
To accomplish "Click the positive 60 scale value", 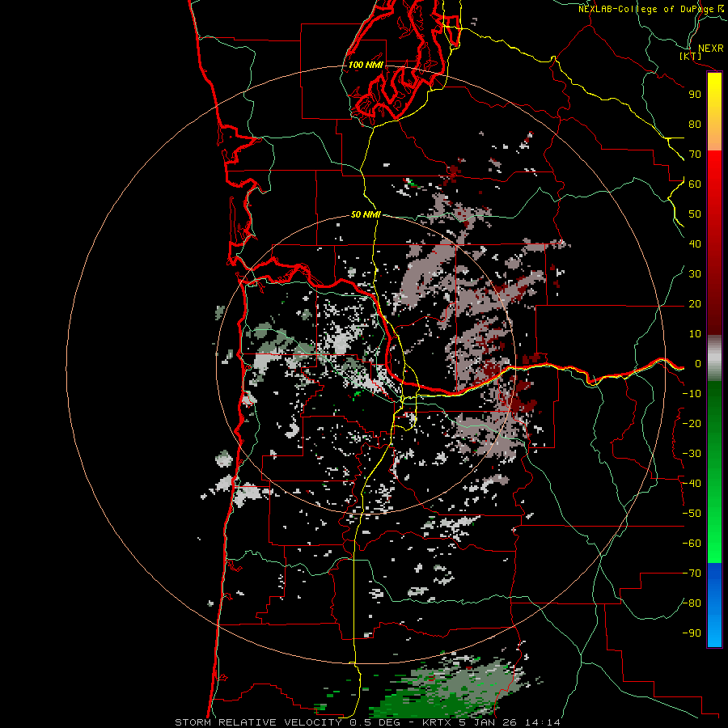I will pos(695,184).
